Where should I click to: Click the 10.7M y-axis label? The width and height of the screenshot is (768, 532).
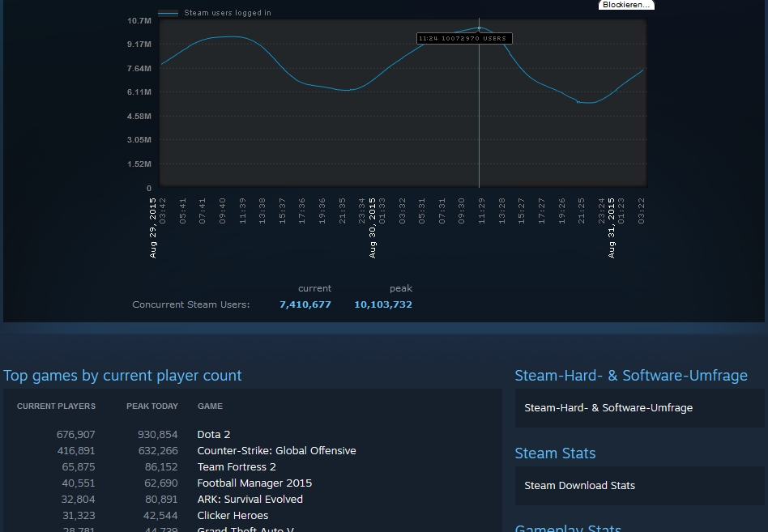pos(139,20)
